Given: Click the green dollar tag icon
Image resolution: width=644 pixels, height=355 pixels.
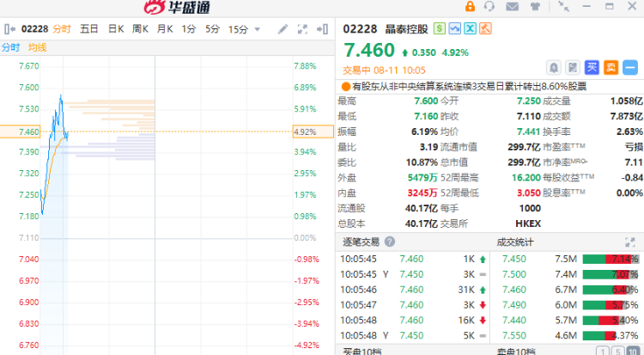Looking at the screenshot, I should (x=440, y=28).
